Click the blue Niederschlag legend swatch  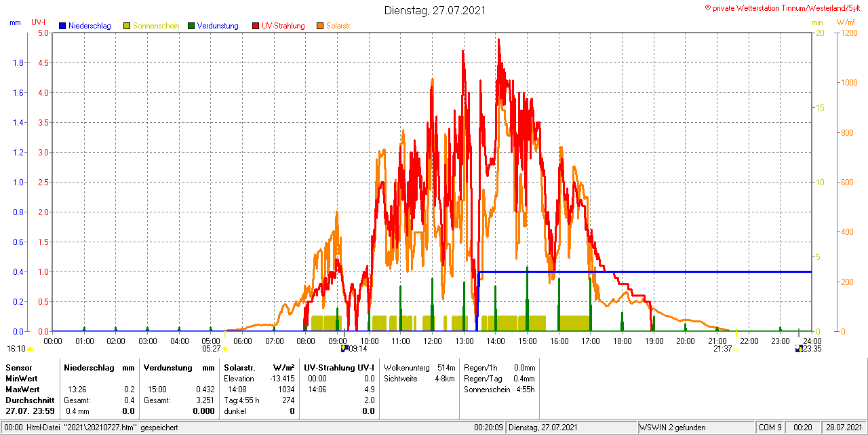[x=63, y=26]
